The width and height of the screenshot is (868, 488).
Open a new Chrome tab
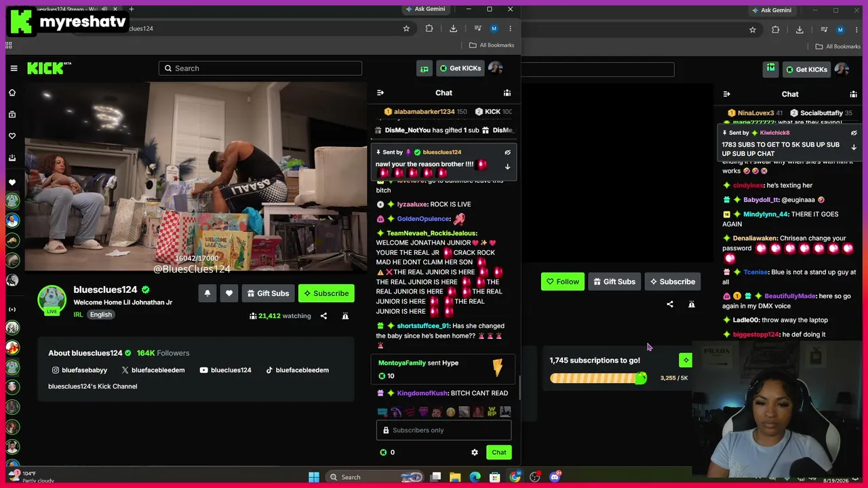131,9
